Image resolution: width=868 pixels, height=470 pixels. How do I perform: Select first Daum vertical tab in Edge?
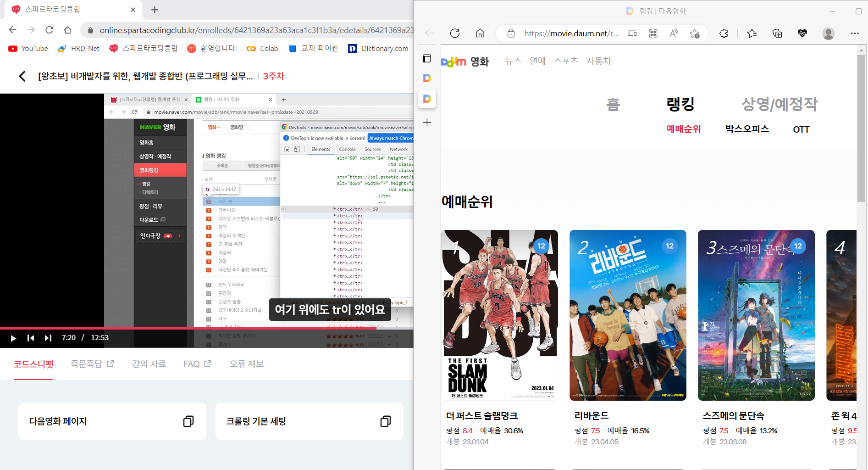click(x=427, y=78)
